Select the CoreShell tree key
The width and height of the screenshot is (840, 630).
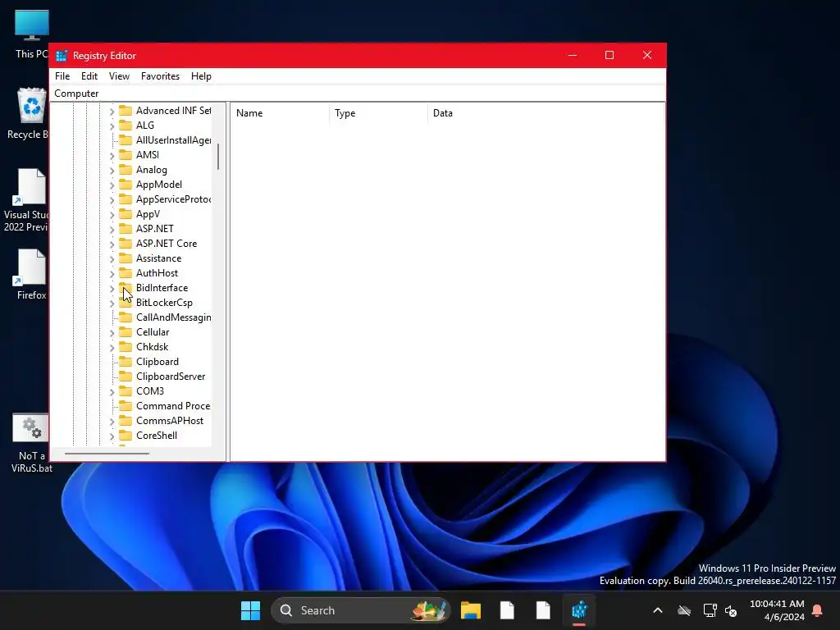pyautogui.click(x=157, y=436)
